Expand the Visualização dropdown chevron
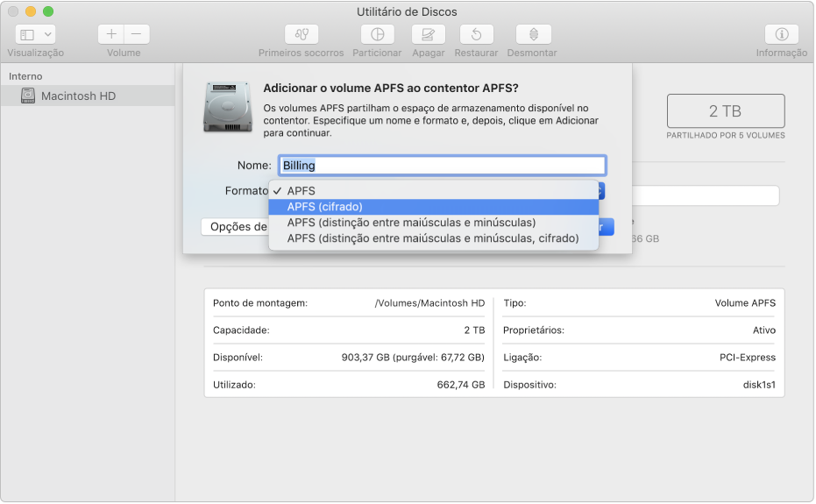This screenshot has width=816, height=504. coord(48,34)
